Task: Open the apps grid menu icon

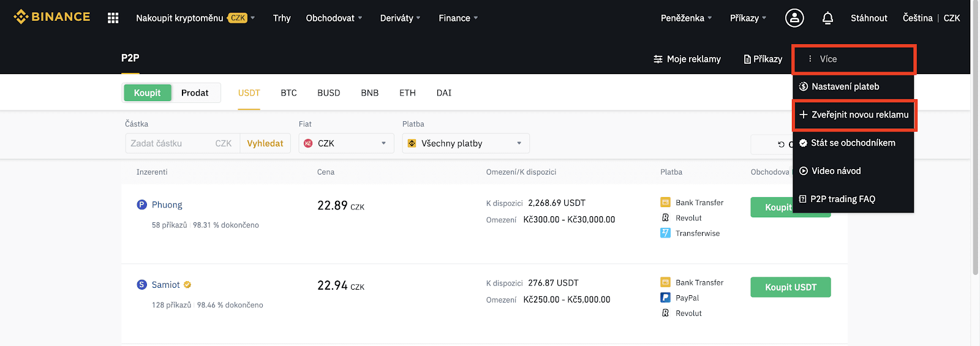Action: click(x=113, y=18)
